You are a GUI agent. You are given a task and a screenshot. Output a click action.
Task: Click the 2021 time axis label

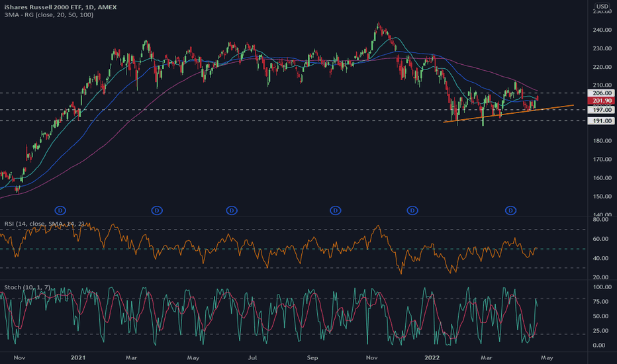[78, 357]
